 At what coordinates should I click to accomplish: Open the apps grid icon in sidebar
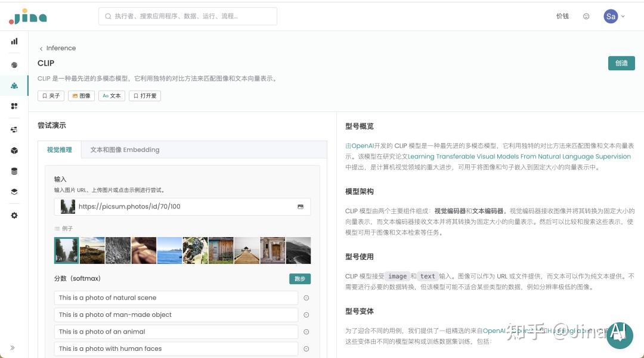(x=14, y=106)
